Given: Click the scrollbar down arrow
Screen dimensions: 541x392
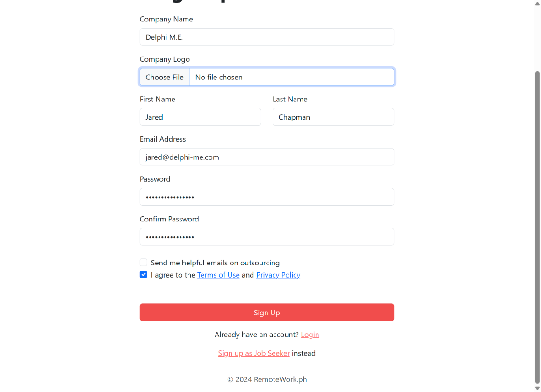Looking at the screenshot, I should (x=537, y=389).
